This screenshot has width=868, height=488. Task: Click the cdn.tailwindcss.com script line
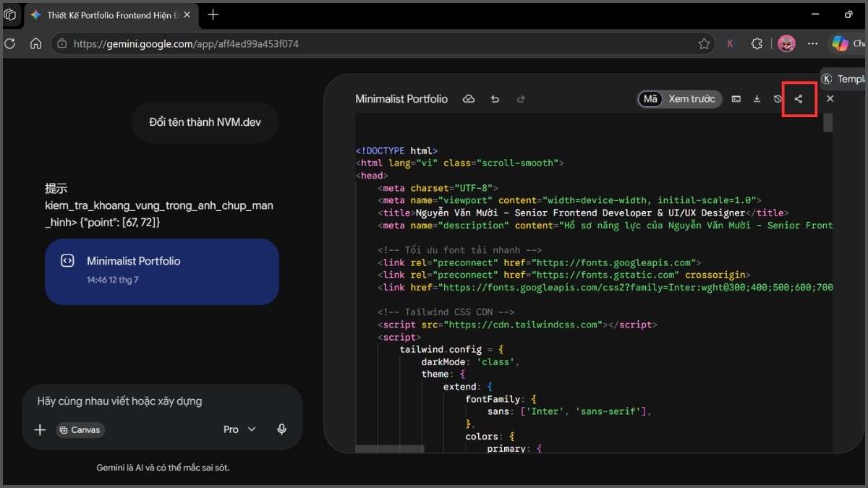coord(517,325)
